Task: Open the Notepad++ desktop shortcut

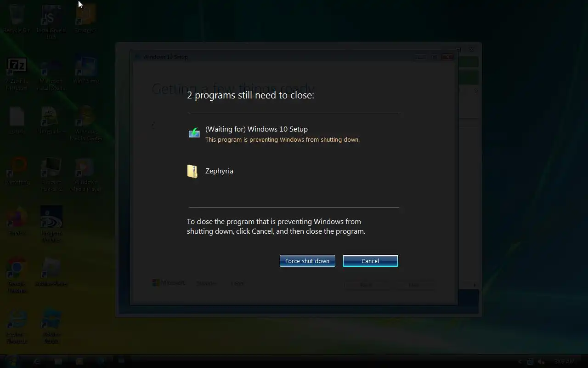Action: click(x=51, y=121)
